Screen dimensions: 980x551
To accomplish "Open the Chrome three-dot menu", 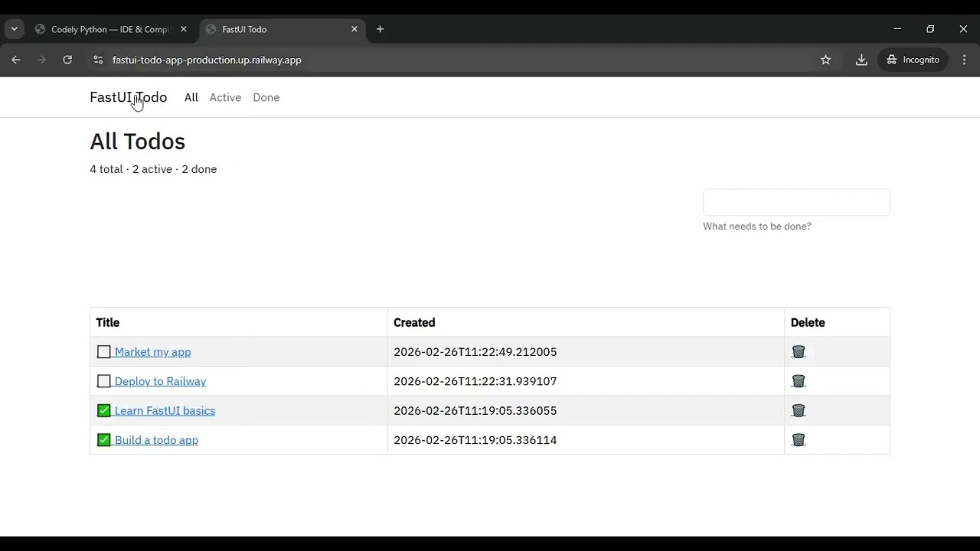I will (964, 60).
